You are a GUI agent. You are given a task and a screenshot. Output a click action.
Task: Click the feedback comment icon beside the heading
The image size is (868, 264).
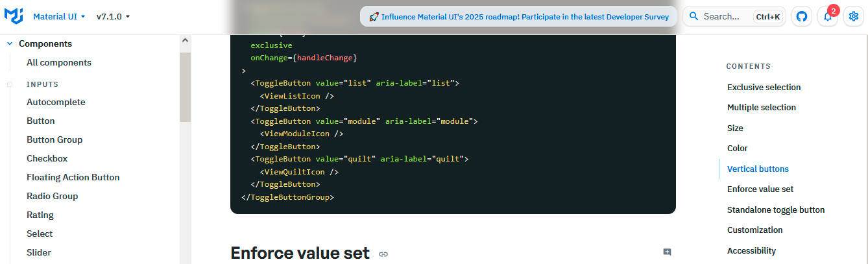click(x=667, y=252)
